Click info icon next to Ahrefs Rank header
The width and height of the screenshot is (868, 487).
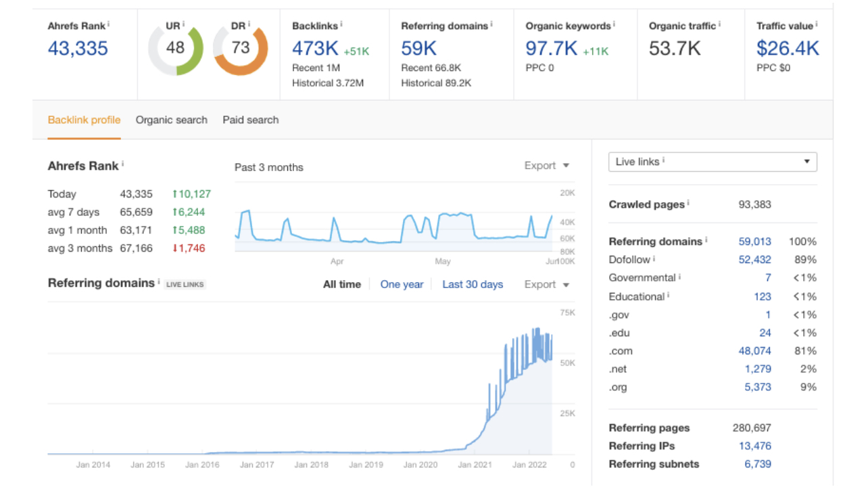pos(108,24)
